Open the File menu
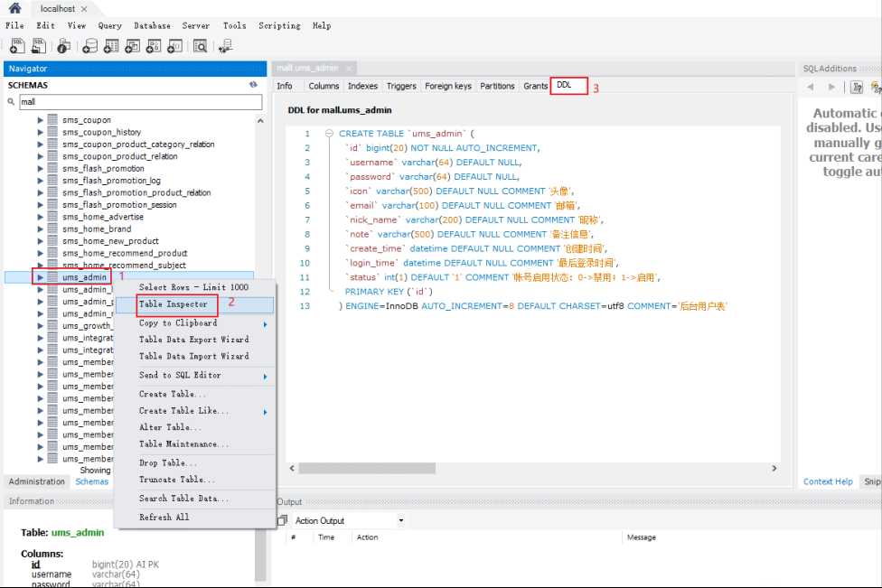The height and width of the screenshot is (588, 882). [14, 25]
